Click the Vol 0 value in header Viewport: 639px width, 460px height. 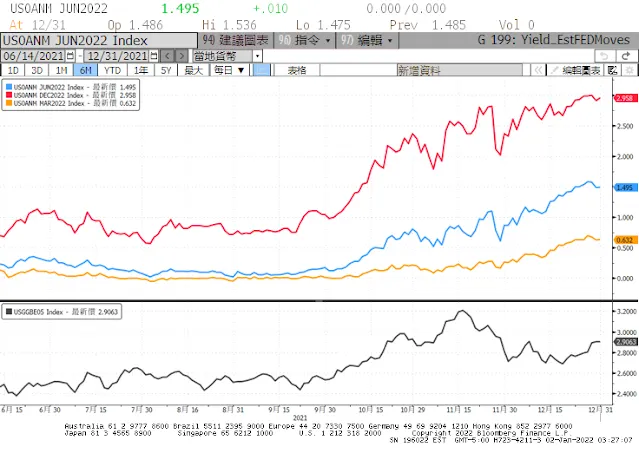pos(516,25)
